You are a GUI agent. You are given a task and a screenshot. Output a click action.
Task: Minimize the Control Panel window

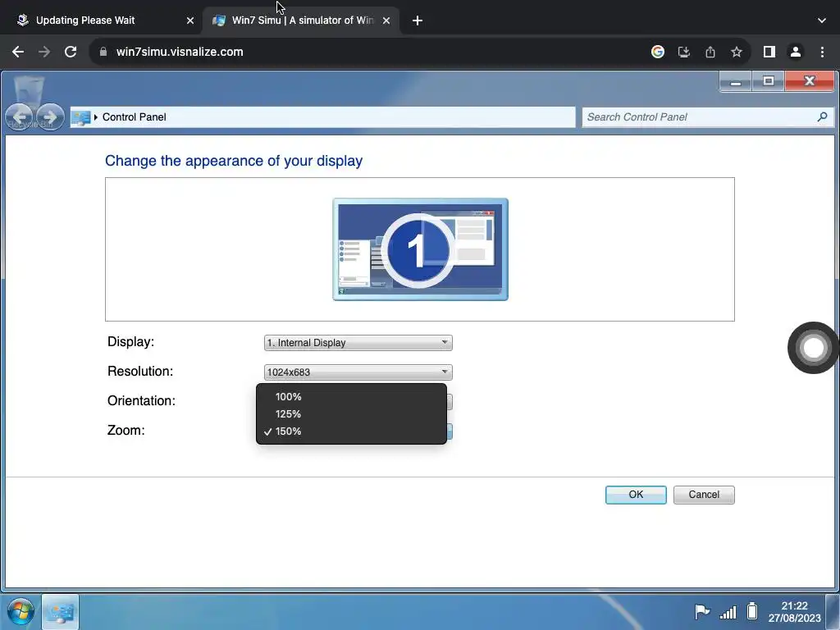coord(736,82)
